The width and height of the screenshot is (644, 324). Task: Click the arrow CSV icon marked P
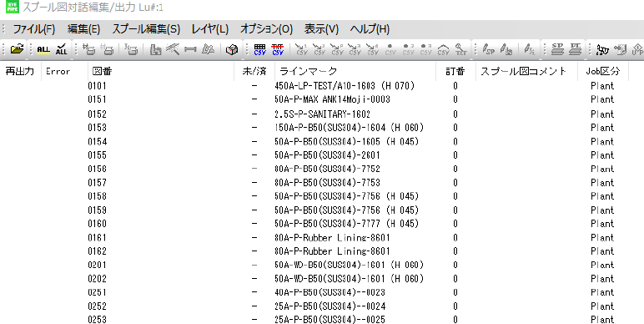(337, 50)
